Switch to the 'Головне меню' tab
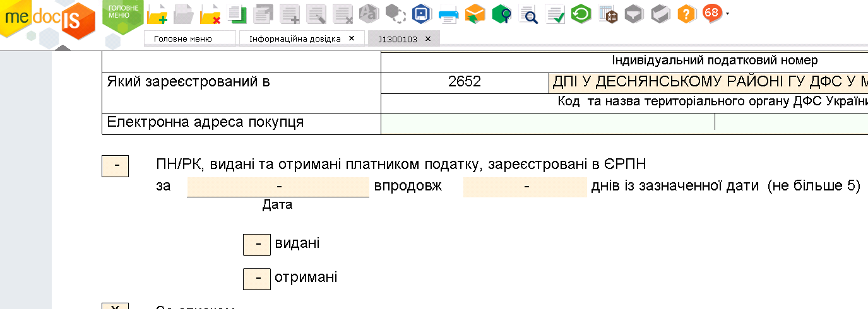The width and height of the screenshot is (868, 309). [x=189, y=38]
